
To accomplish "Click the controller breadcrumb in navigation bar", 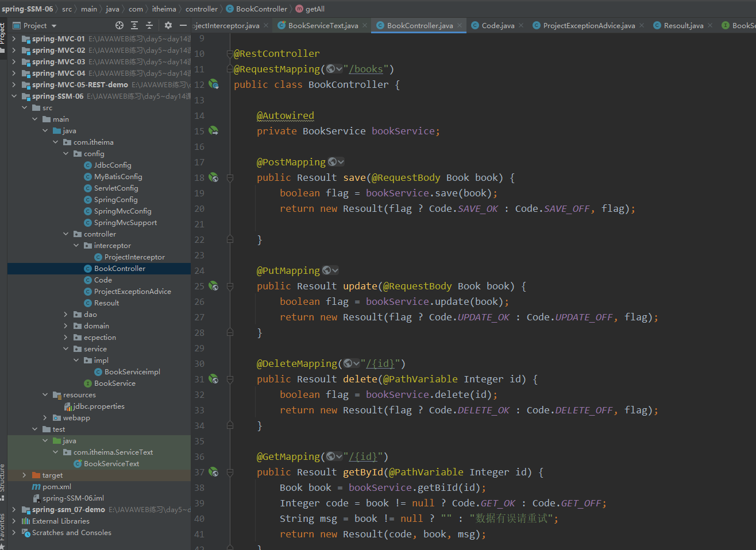I will 201,9.
